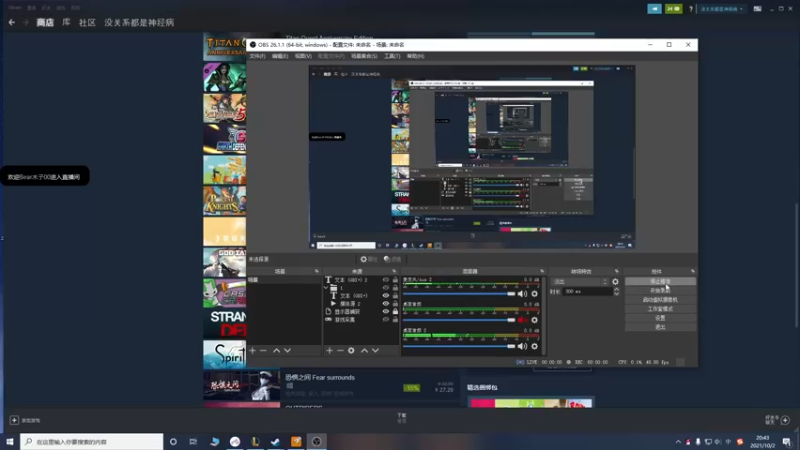Go back using Steam's back arrow
800x450 pixels.
tap(12, 22)
